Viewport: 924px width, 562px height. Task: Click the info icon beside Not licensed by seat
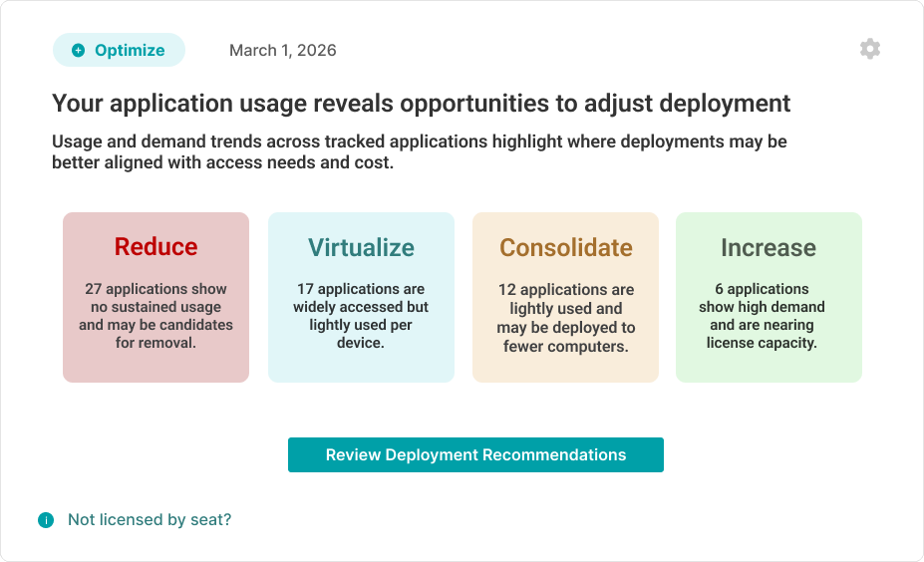click(46, 520)
